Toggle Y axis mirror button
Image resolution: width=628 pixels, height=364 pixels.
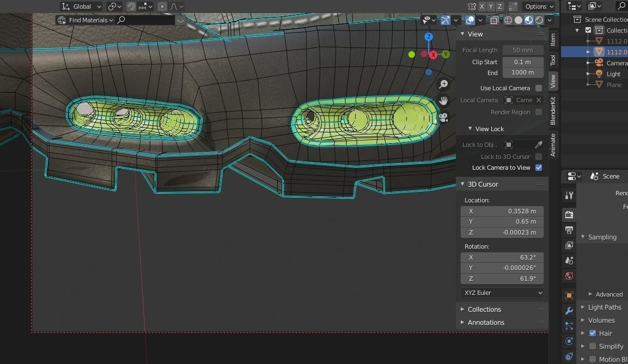coord(491,7)
